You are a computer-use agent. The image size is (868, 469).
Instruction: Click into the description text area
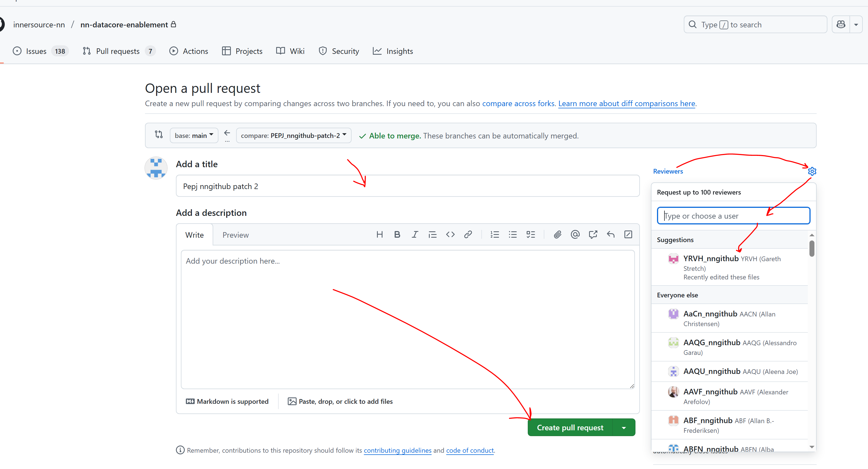tap(408, 320)
